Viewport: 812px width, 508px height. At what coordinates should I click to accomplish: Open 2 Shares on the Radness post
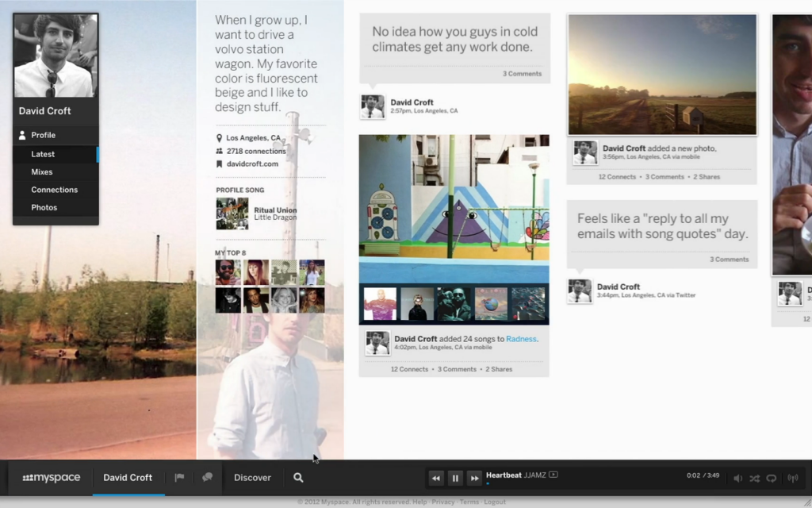[x=499, y=369]
